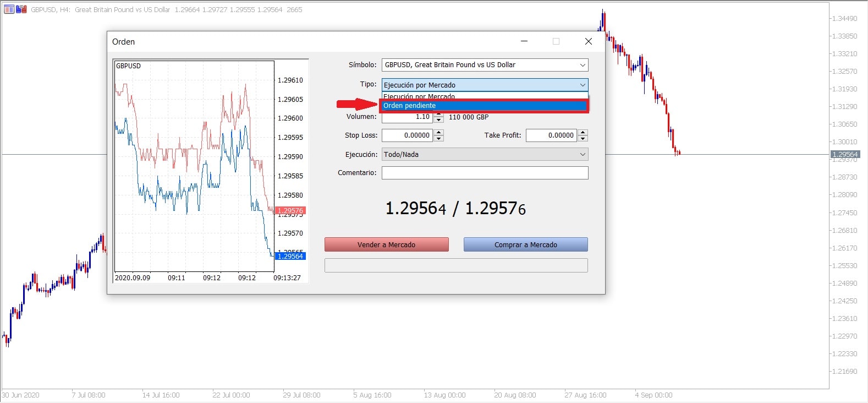
Task: Click in the Volumen input field
Action: tap(407, 117)
